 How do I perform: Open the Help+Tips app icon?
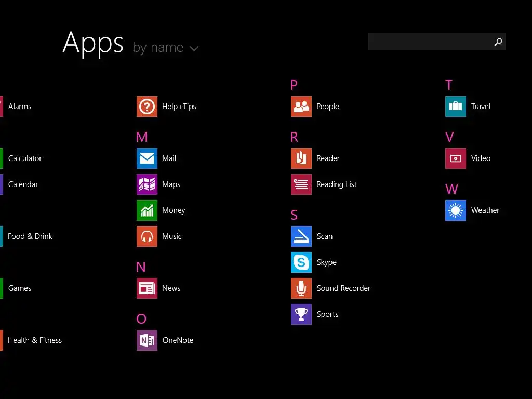(147, 107)
